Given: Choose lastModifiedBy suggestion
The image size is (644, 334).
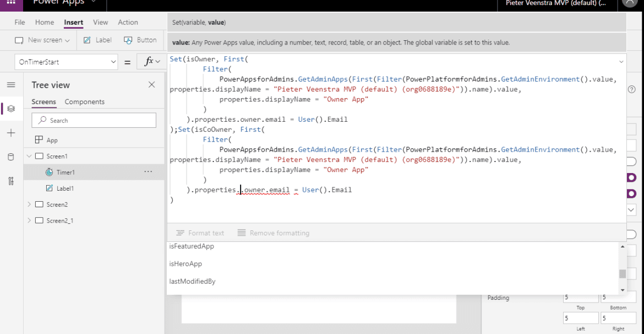Looking at the screenshot, I should (192, 281).
